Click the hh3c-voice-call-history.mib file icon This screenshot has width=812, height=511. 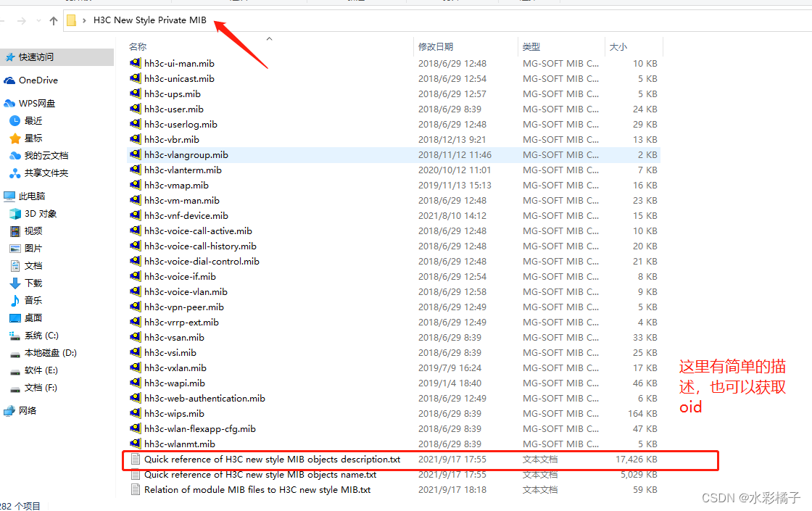point(135,246)
